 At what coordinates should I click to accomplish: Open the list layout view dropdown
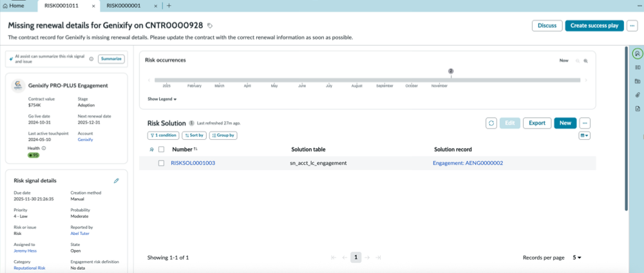tap(585, 135)
